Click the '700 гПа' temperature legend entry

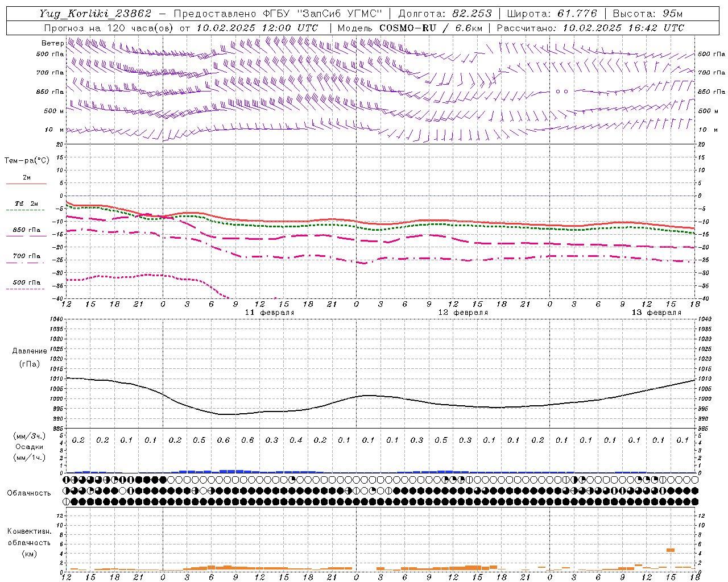pyautogui.click(x=26, y=256)
